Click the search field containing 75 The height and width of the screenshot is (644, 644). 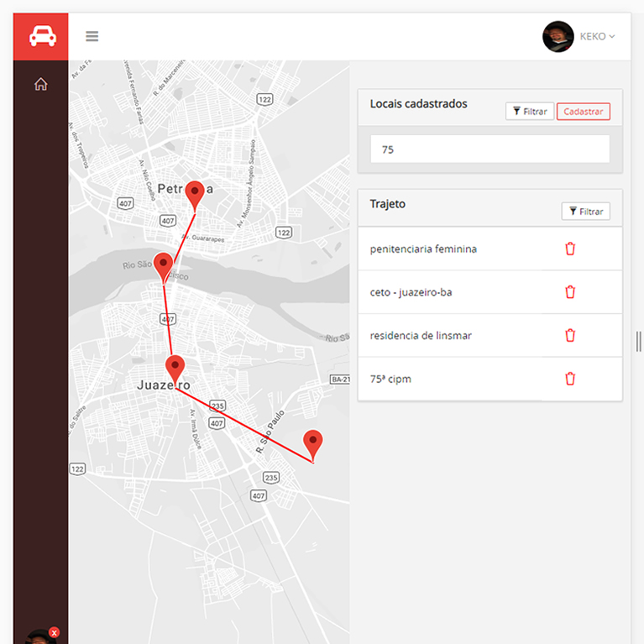[x=490, y=149]
